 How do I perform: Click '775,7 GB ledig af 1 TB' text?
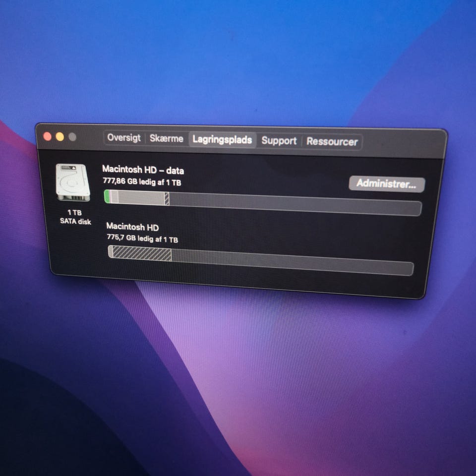click(142, 238)
